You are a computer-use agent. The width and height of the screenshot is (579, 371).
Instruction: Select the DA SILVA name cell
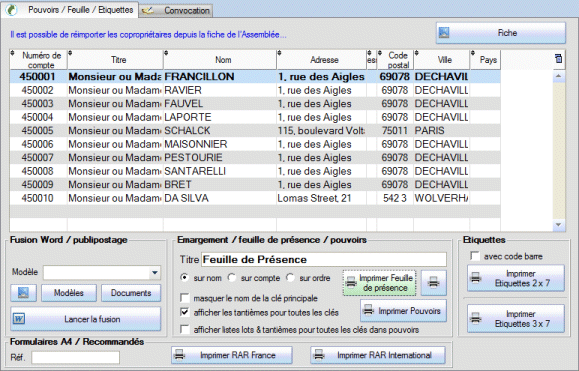[220, 198]
